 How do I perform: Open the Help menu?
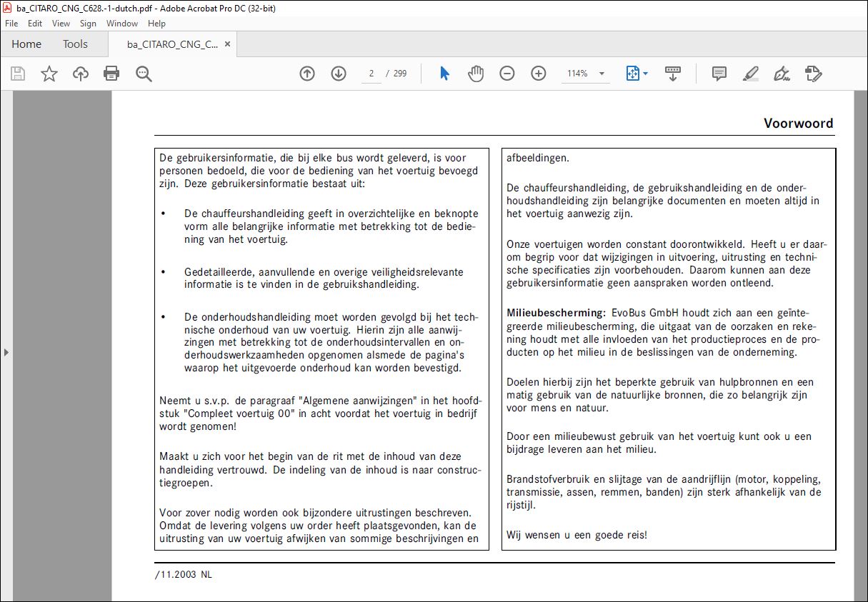(156, 24)
